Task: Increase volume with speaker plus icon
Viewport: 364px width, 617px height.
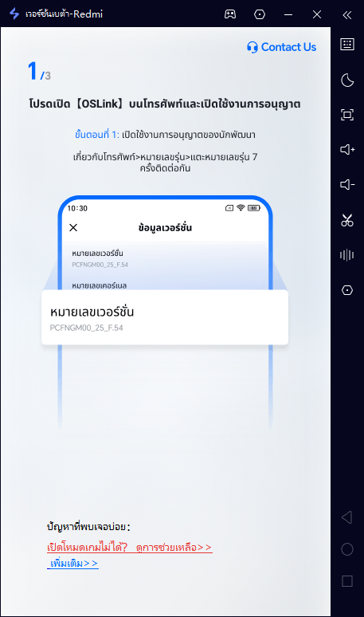Action: 347,150
